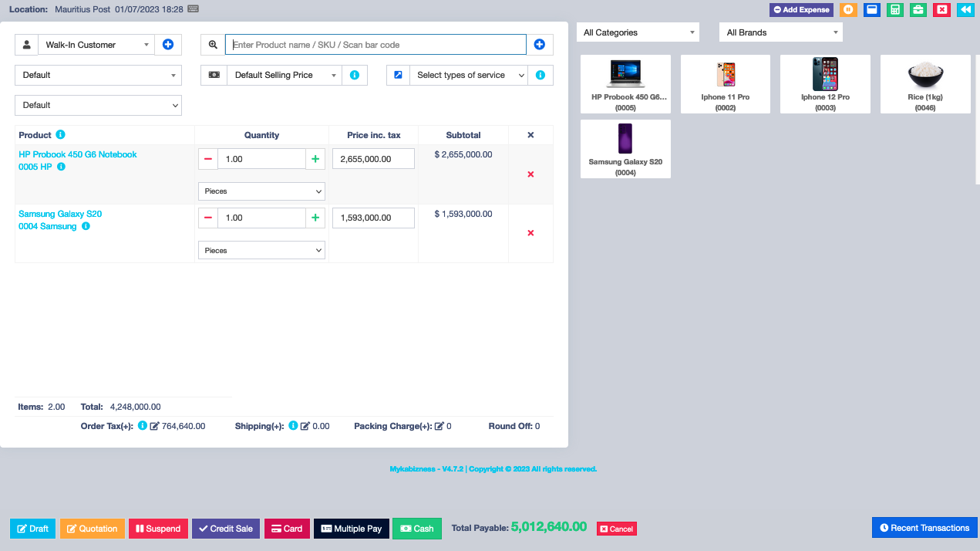
Task: Remove HP Probook row with red X
Action: 530,174
